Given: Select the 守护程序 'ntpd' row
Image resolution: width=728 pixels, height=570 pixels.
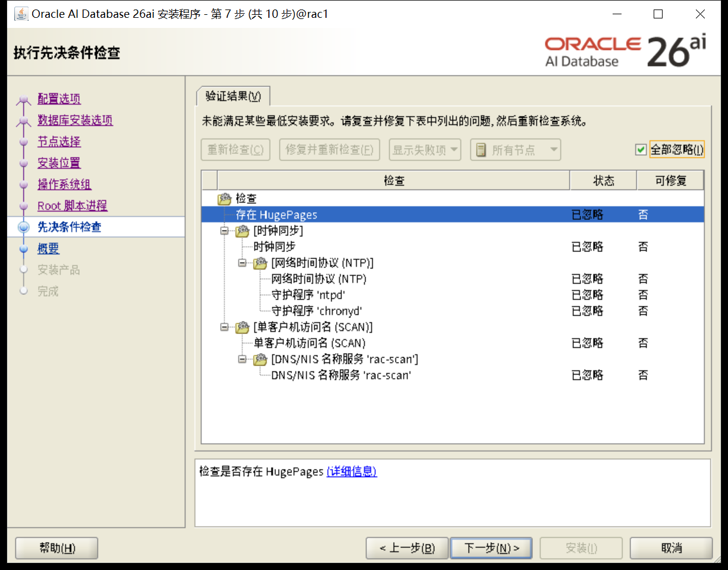Looking at the screenshot, I should point(453,295).
